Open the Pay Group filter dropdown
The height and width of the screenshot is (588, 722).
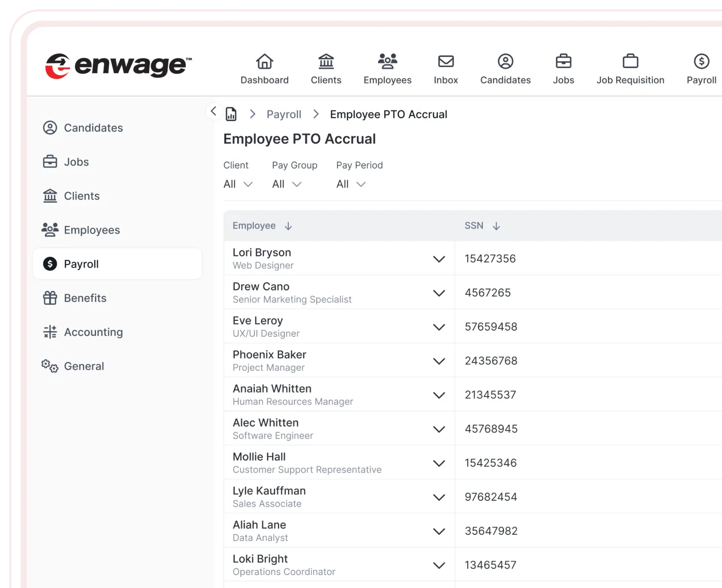coord(287,184)
